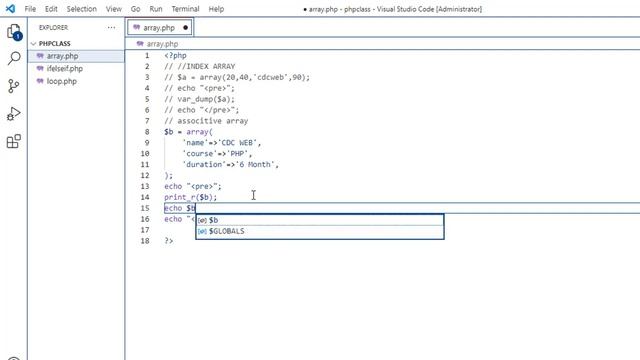Click line number 13 in the gutter
This screenshot has width=640, height=360.
tap(145, 186)
